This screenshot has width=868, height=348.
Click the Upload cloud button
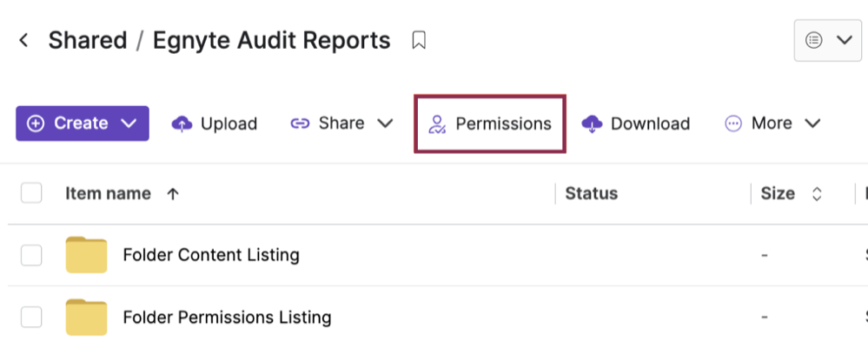click(x=215, y=123)
